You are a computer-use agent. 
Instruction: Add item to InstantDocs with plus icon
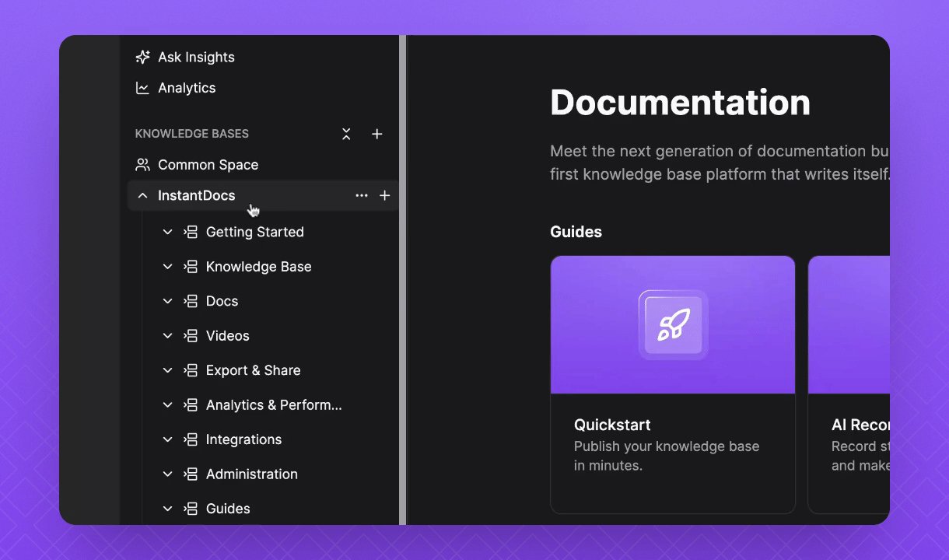point(384,195)
